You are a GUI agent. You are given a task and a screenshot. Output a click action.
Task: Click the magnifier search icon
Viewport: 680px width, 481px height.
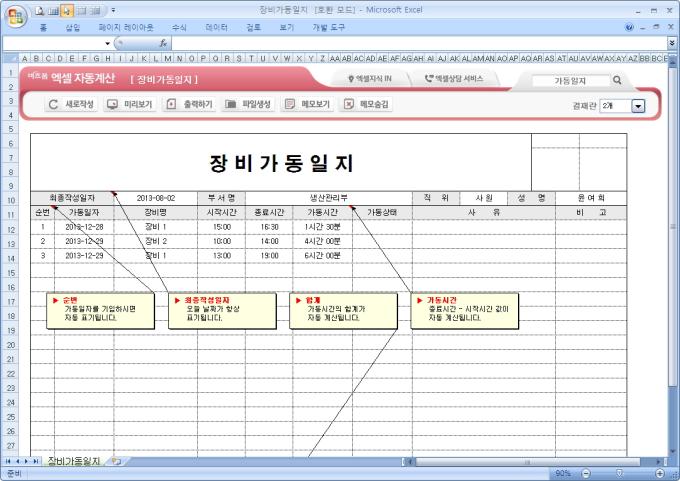tap(617, 80)
